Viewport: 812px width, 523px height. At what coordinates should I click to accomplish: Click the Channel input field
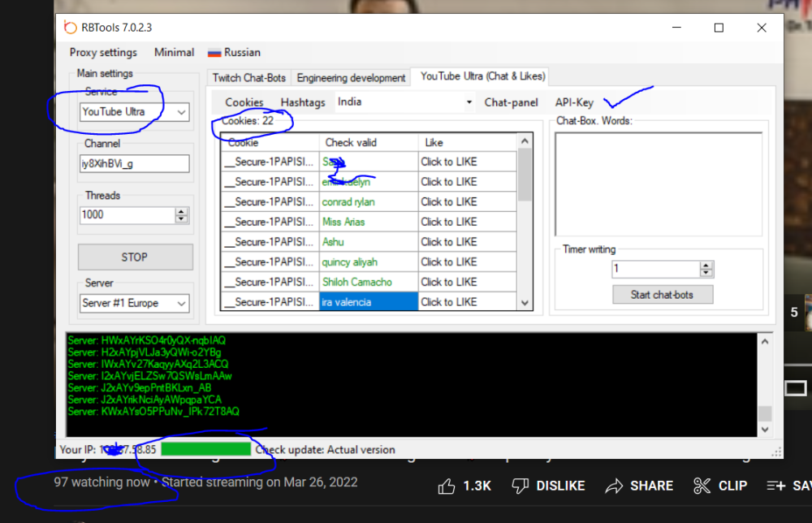pos(135,164)
